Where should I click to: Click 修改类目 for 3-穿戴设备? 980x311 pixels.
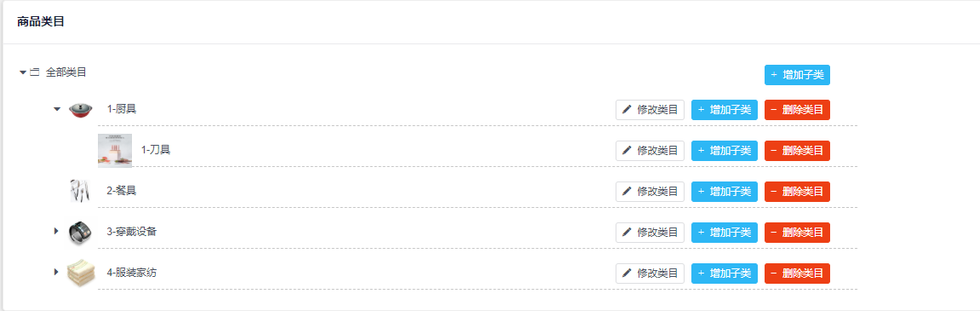point(650,232)
